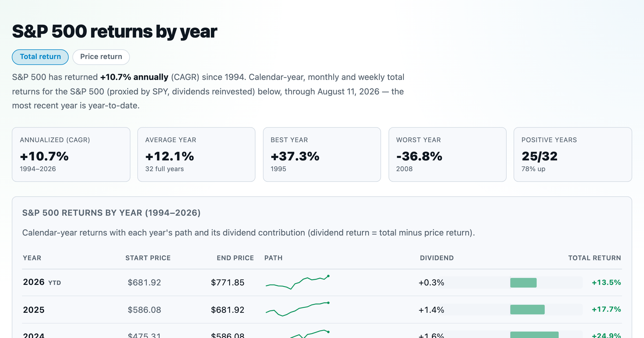Click the 2025 green return bar
The height and width of the screenshot is (338, 644).
(527, 310)
